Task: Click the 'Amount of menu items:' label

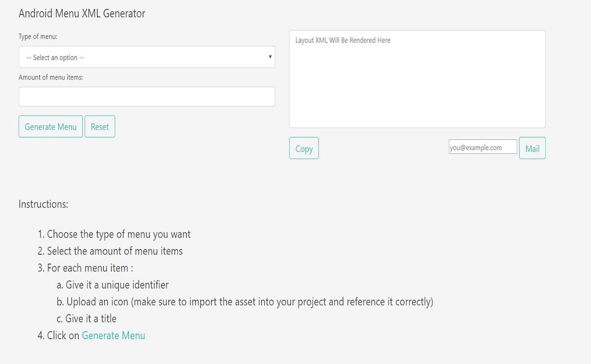Action: (51, 77)
